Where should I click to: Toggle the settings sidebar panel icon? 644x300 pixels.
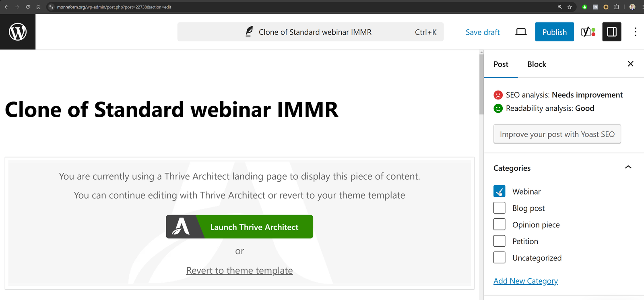click(x=611, y=32)
